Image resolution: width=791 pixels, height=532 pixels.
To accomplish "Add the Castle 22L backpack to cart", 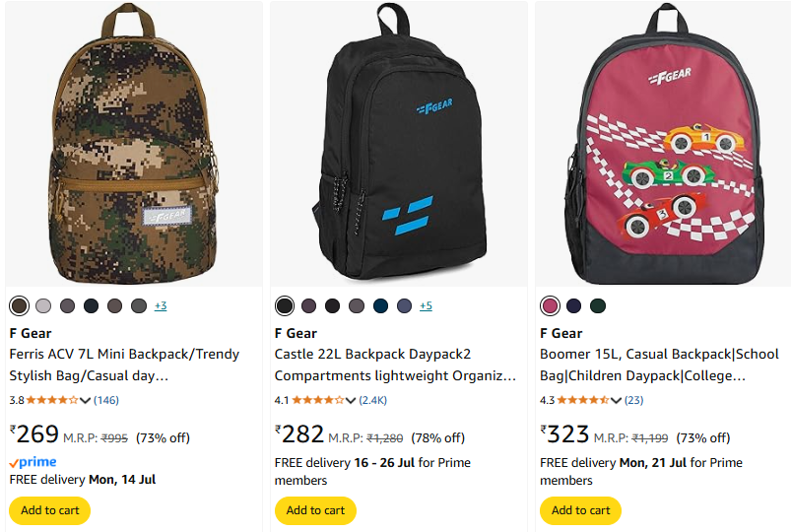I will [315, 510].
